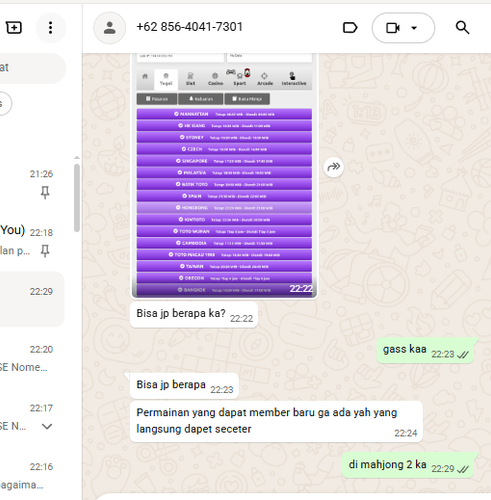Image resolution: width=491 pixels, height=500 pixels.
Task: Click the pin icon under the 21:26 chat
Action: point(45,192)
